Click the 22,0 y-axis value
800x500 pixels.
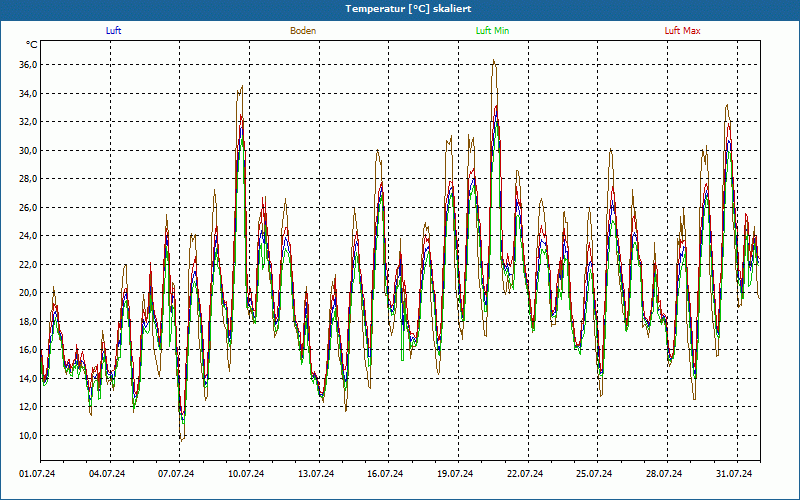pos(29,264)
